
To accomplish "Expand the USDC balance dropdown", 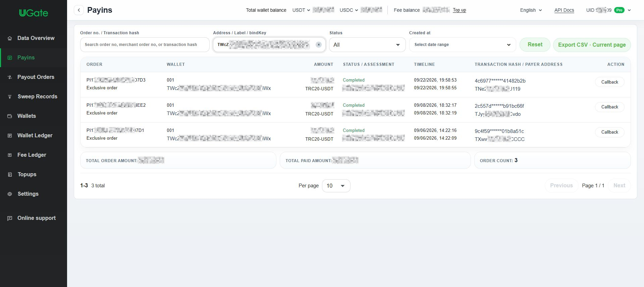I will coord(348,10).
